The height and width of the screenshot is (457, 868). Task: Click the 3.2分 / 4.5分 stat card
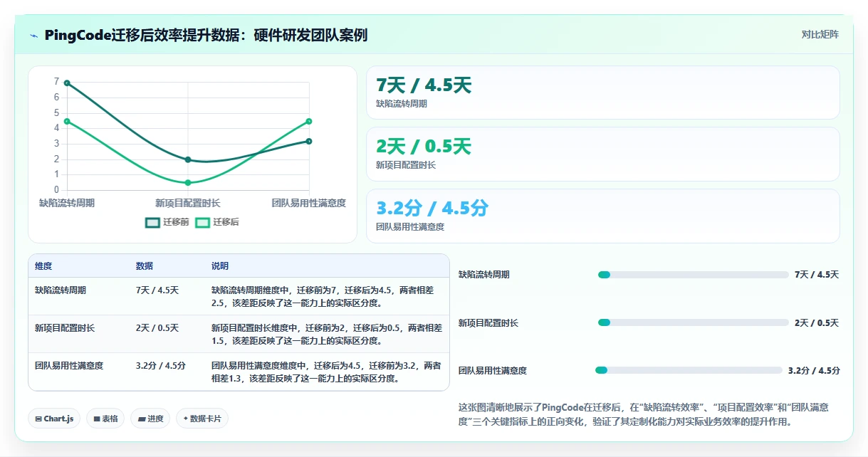coord(602,216)
